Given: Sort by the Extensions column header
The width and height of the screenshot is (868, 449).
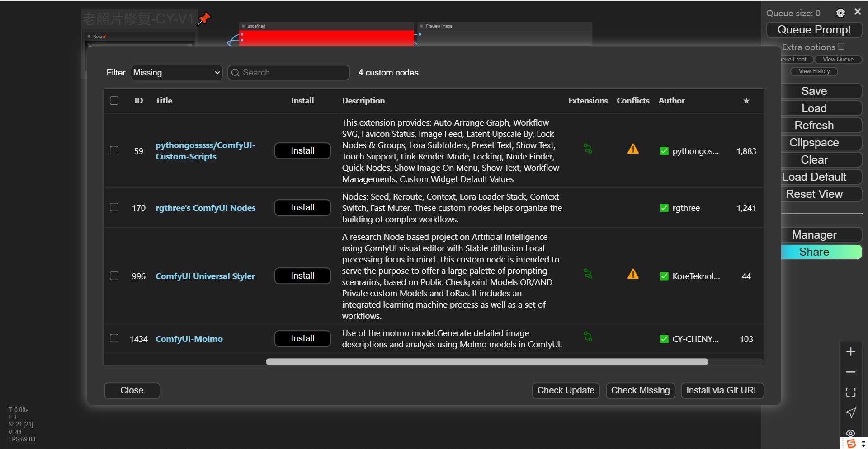Looking at the screenshot, I should coord(588,101).
